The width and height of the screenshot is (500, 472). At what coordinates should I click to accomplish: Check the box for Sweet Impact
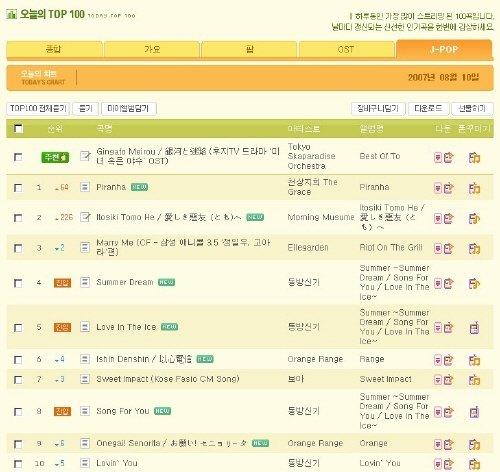(18, 380)
